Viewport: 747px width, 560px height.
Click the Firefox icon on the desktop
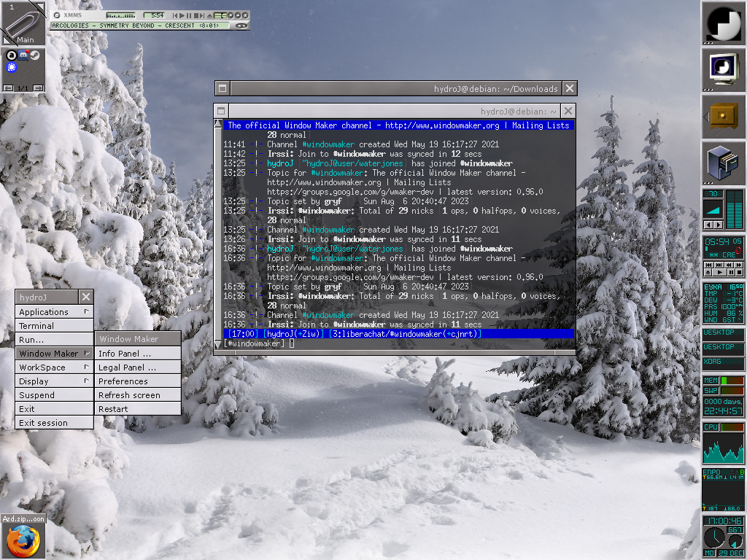coord(23,541)
